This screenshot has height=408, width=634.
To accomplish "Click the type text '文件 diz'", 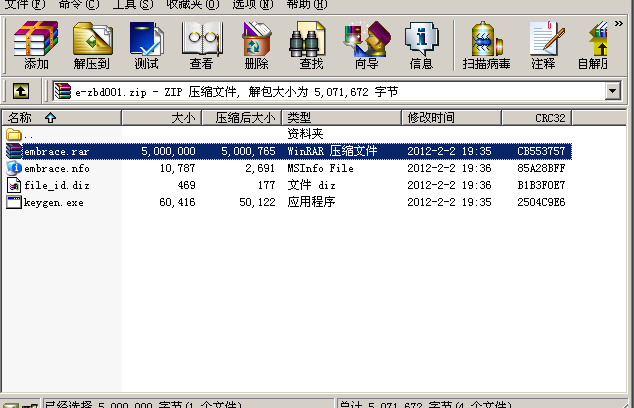I will (311, 185).
